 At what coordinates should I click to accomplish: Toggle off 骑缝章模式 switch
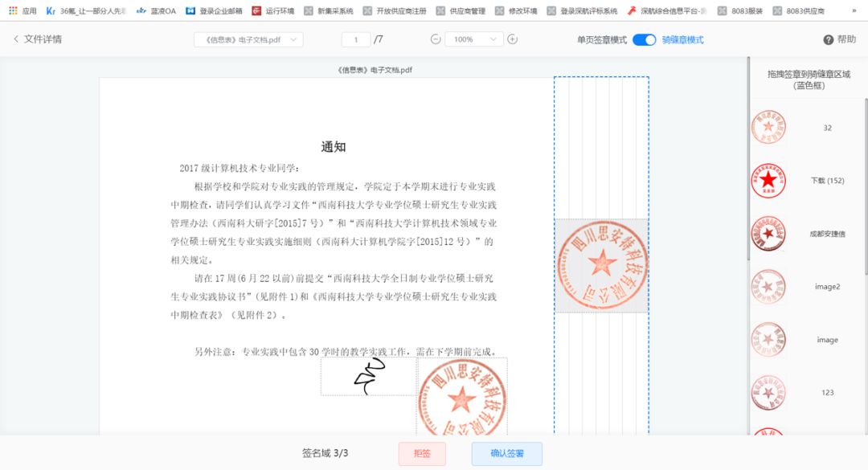coord(644,38)
